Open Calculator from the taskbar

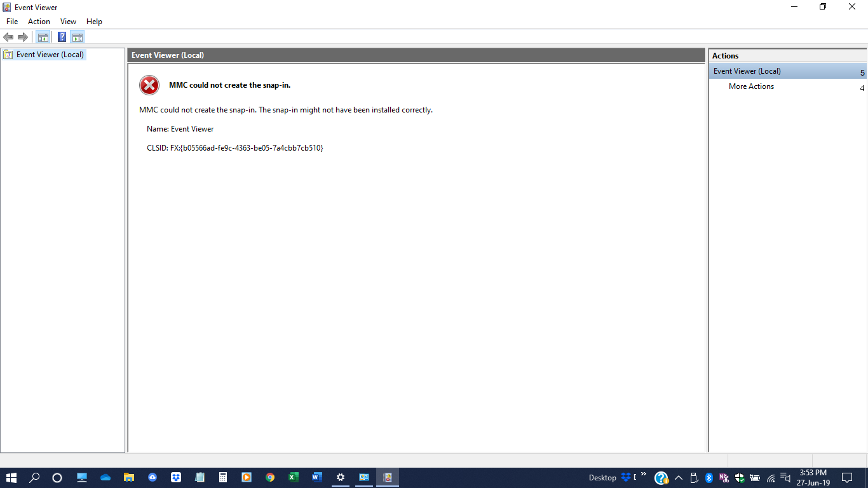click(223, 477)
